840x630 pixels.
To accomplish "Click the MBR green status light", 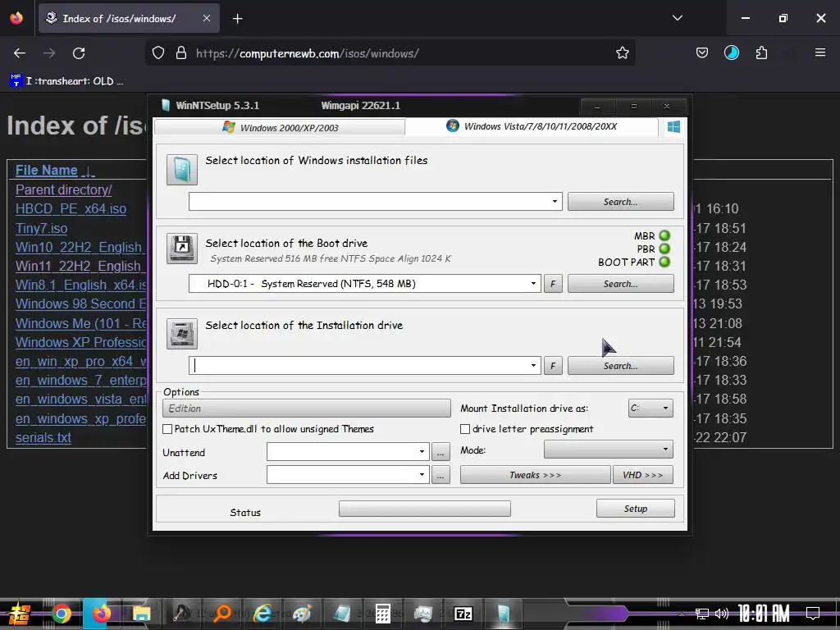I will point(664,235).
